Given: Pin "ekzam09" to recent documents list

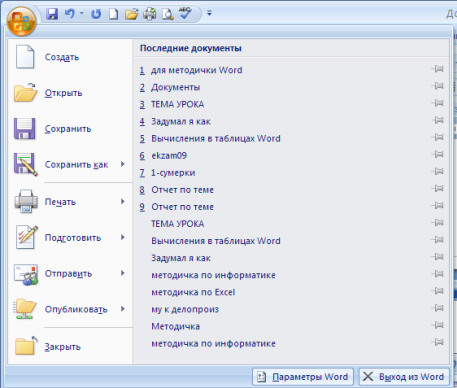Looking at the screenshot, I should tap(438, 154).
